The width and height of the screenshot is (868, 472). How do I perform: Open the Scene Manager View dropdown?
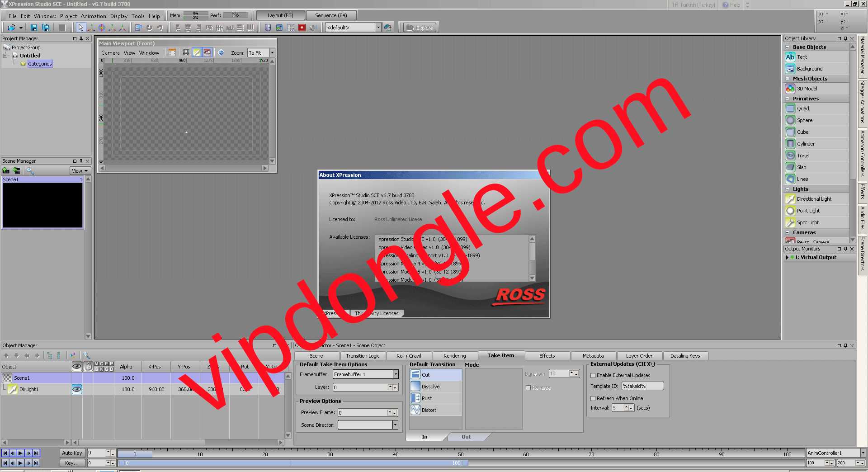[80, 171]
